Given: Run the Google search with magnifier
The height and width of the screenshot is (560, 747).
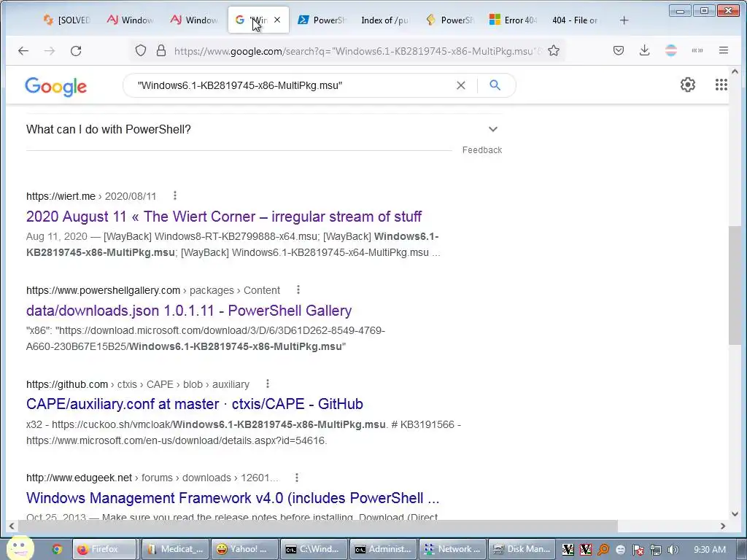Looking at the screenshot, I should pos(495,85).
